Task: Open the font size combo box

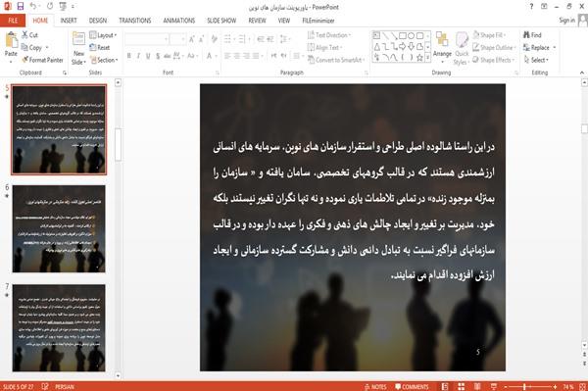Action: 177,39
